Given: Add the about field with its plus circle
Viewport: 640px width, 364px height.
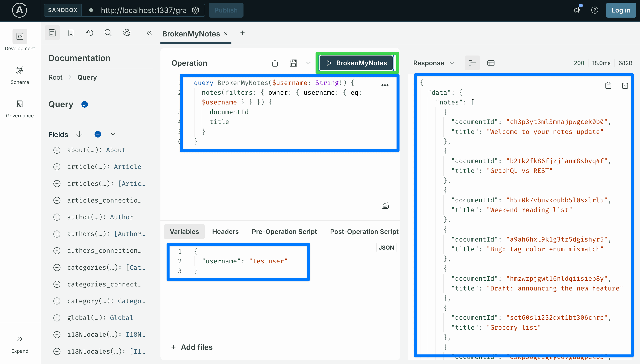Looking at the screenshot, I should (57, 150).
